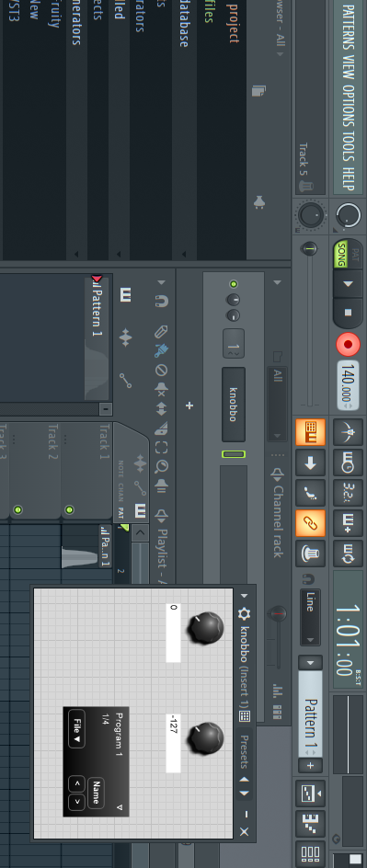Add a channel with the plus button
The image size is (367, 868).
pos(189,405)
